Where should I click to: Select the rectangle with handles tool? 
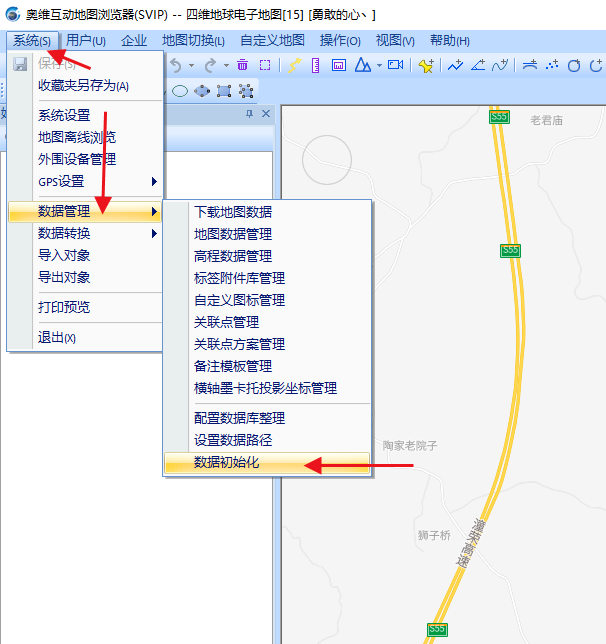224,91
